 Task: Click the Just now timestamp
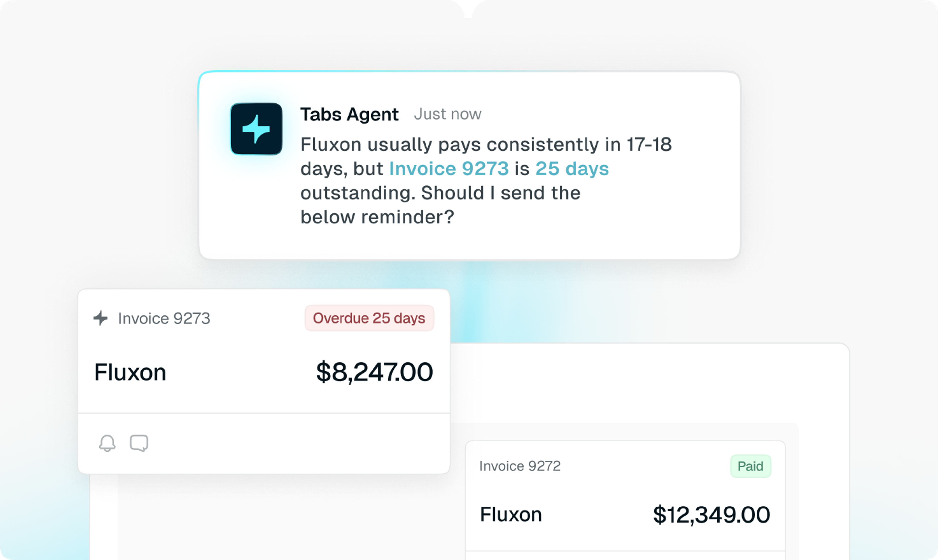[448, 114]
